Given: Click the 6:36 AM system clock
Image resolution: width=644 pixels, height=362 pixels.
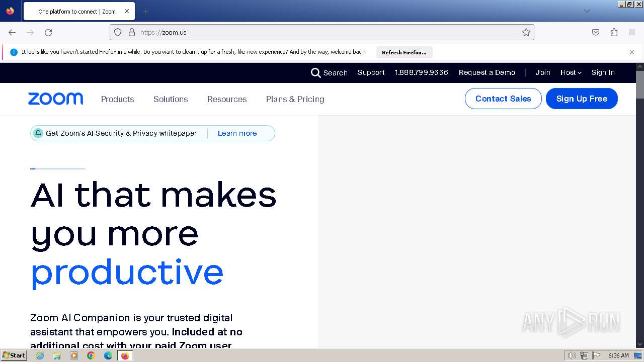Looking at the screenshot, I should (618, 355).
